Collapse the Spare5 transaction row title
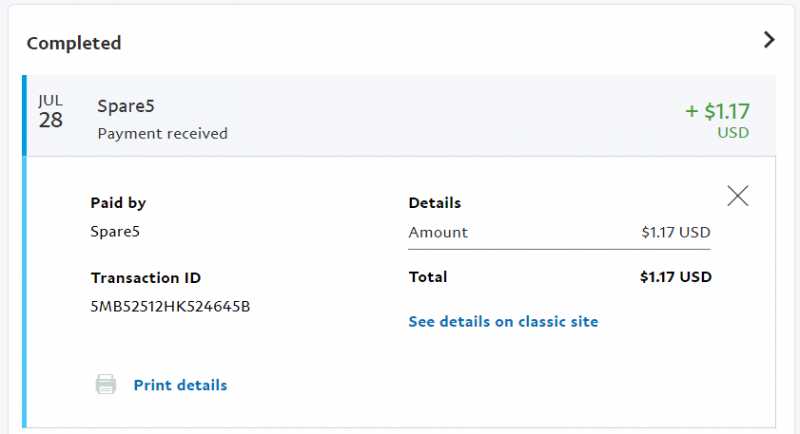 (x=124, y=105)
